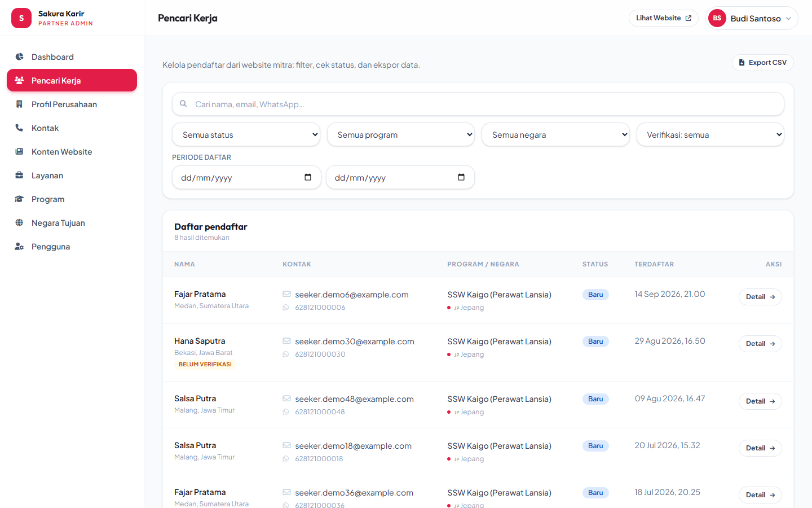
Task: Open the Semua program dropdown
Action: click(401, 135)
